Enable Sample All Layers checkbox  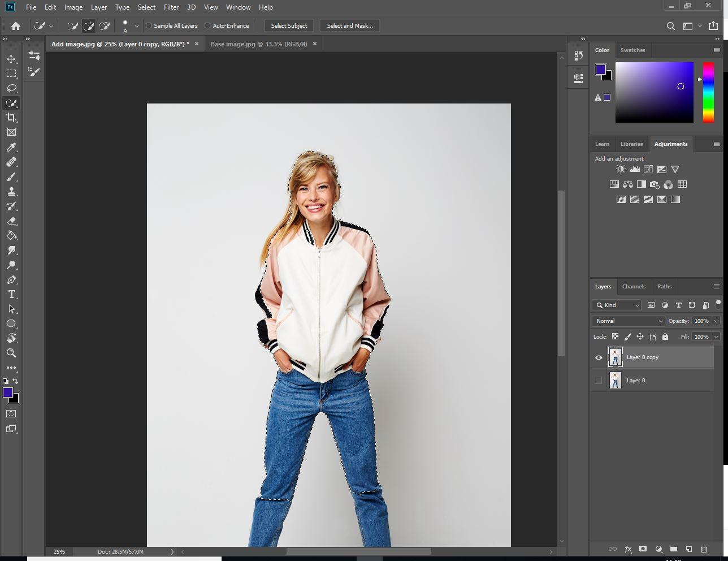(149, 25)
